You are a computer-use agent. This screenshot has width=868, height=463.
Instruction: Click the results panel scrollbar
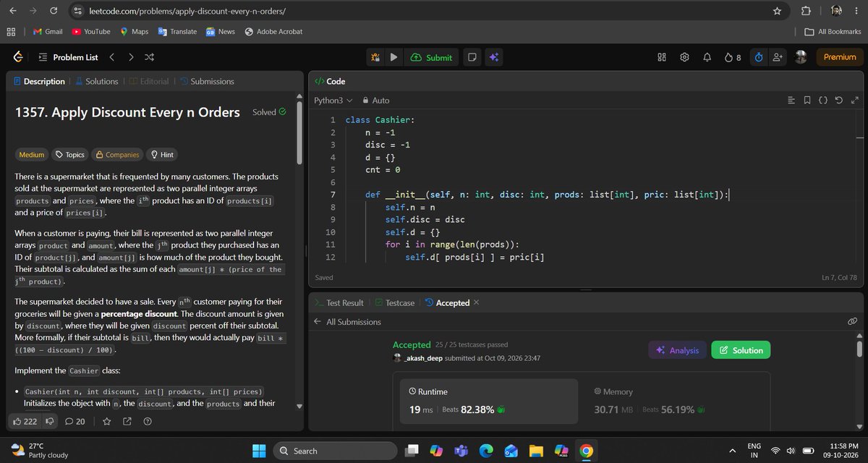click(x=859, y=348)
